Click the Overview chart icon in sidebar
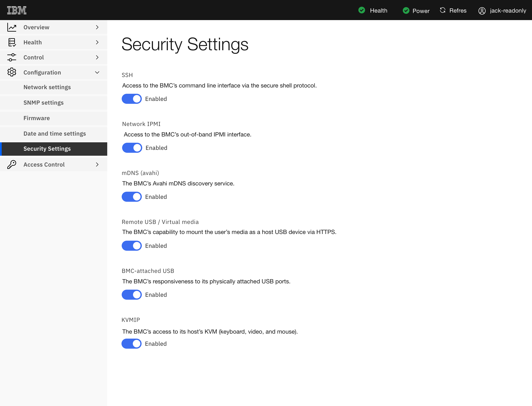The image size is (532, 406). point(12,27)
